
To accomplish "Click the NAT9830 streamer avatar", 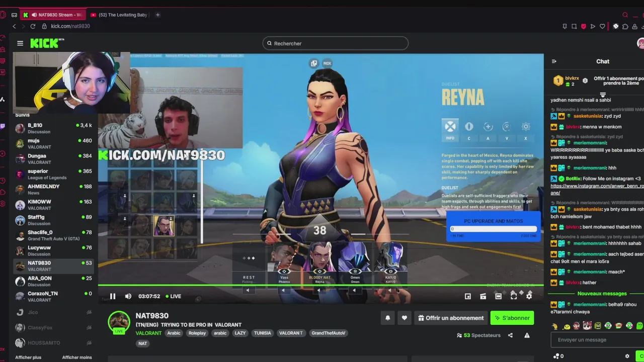I will pyautogui.click(x=119, y=322).
